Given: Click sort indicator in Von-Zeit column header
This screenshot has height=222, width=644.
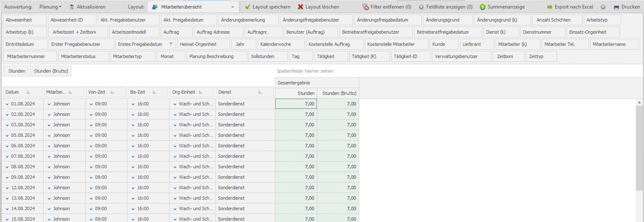Looking at the screenshot, I should click(x=112, y=92).
